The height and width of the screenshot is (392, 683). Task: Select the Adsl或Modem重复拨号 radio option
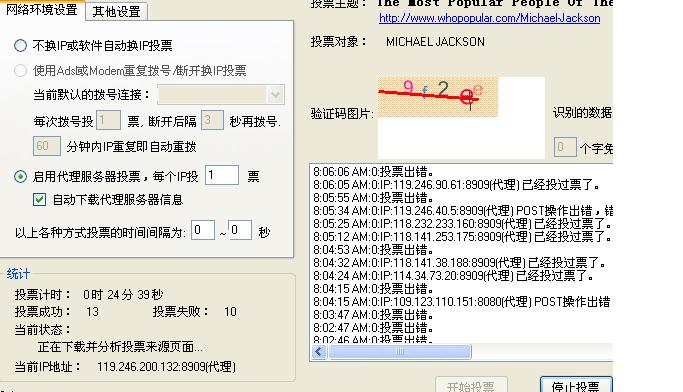pos(20,71)
